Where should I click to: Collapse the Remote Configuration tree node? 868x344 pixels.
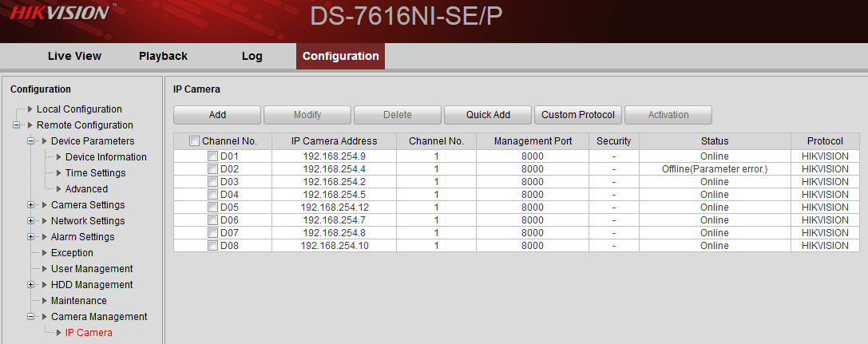[16, 125]
